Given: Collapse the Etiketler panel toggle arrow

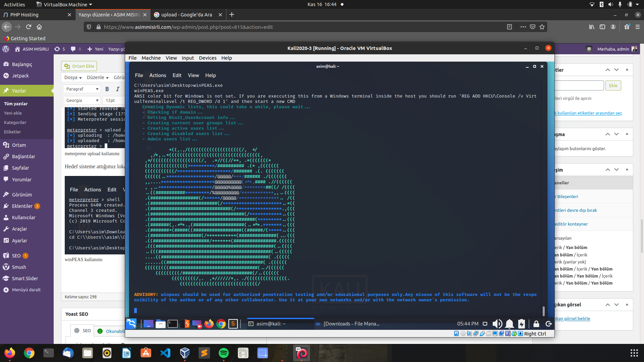Looking at the screenshot, I should (x=627, y=70).
